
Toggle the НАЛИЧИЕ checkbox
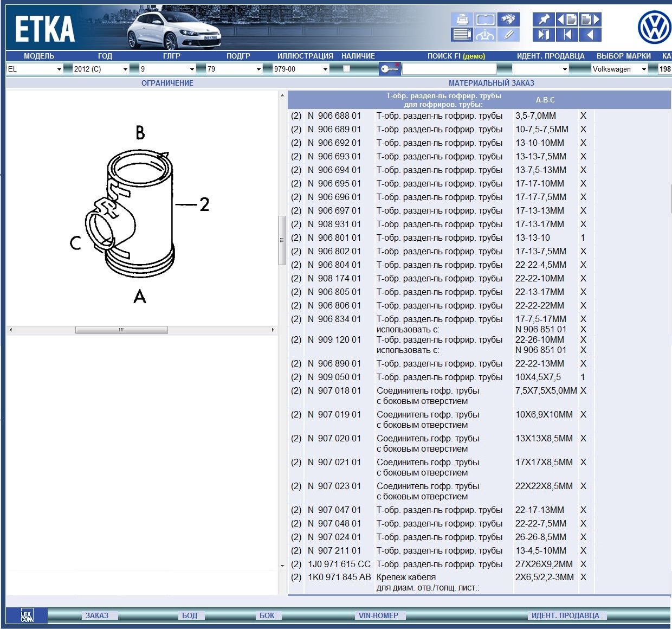[346, 69]
